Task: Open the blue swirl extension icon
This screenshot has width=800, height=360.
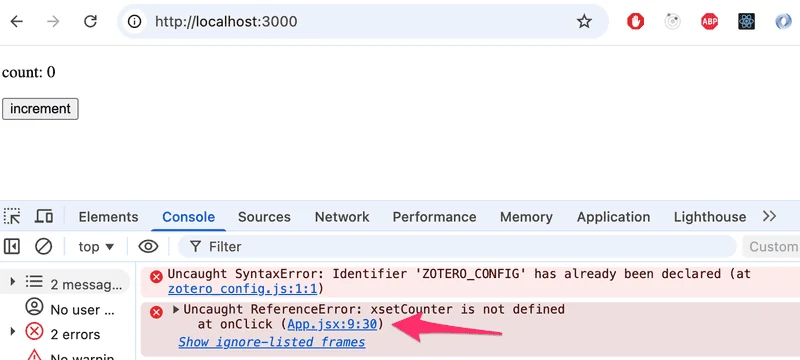Action: pyautogui.click(x=783, y=21)
